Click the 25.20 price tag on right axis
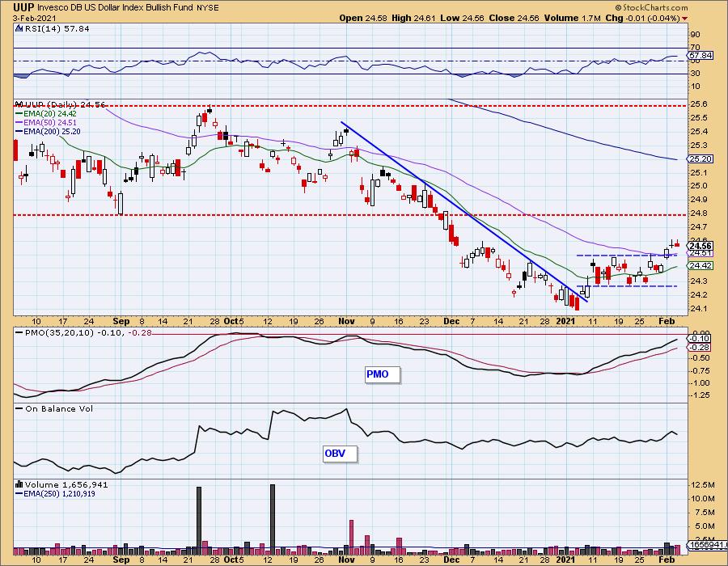The width and height of the screenshot is (728, 566). 701,158
